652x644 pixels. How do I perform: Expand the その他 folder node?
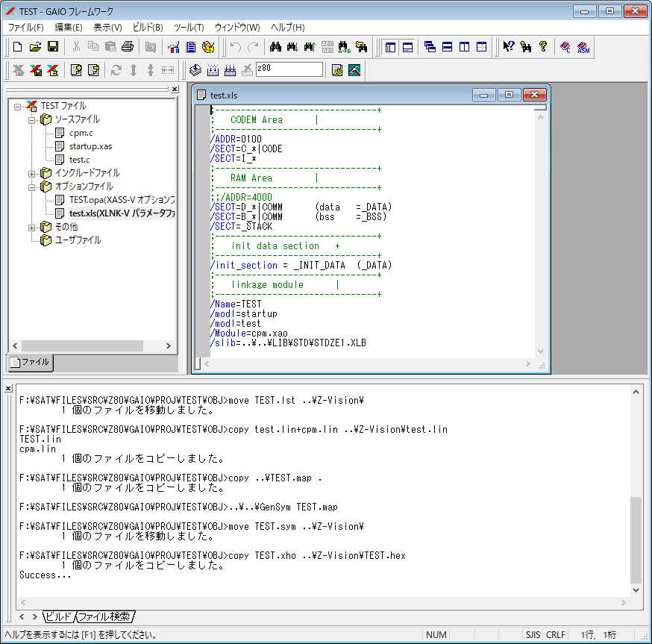32,227
